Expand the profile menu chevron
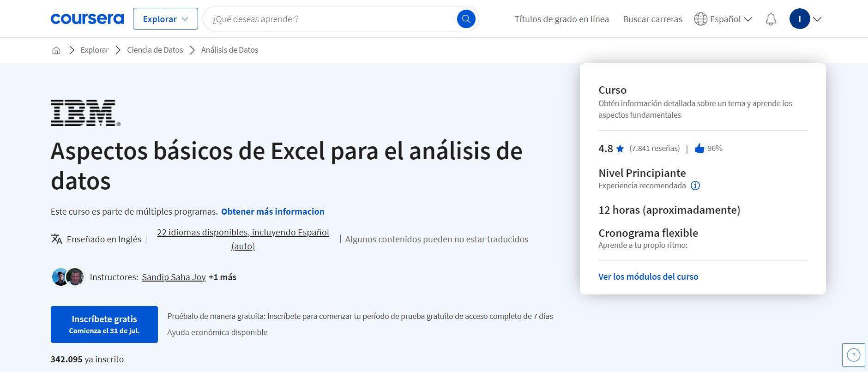The width and height of the screenshot is (868, 372). click(x=817, y=19)
